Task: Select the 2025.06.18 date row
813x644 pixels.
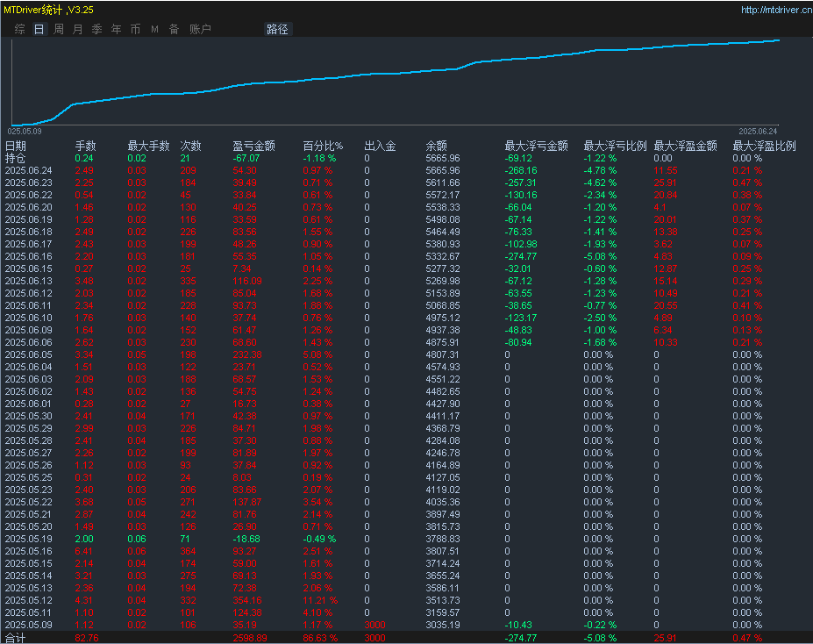Action: tap(29, 232)
